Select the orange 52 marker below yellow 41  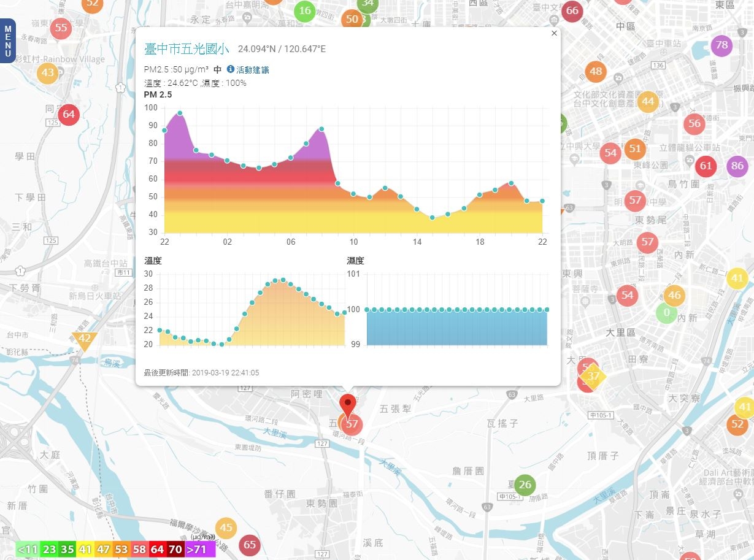(737, 424)
